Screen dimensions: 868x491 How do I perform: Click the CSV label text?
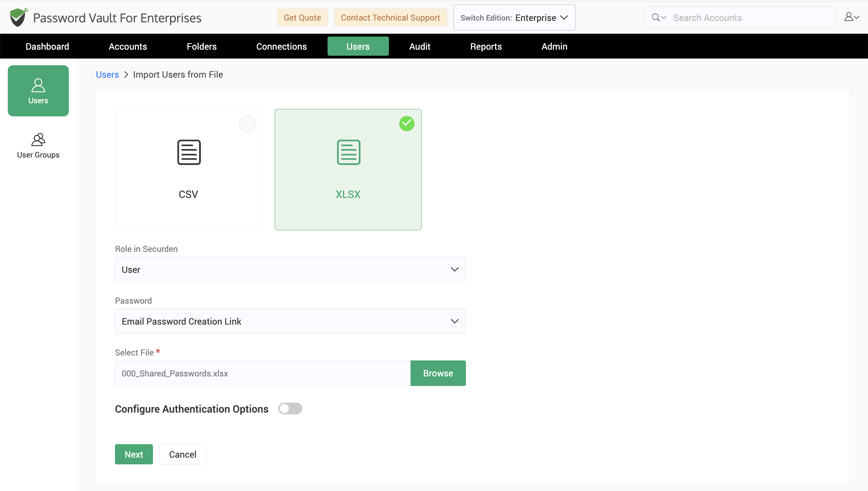188,194
